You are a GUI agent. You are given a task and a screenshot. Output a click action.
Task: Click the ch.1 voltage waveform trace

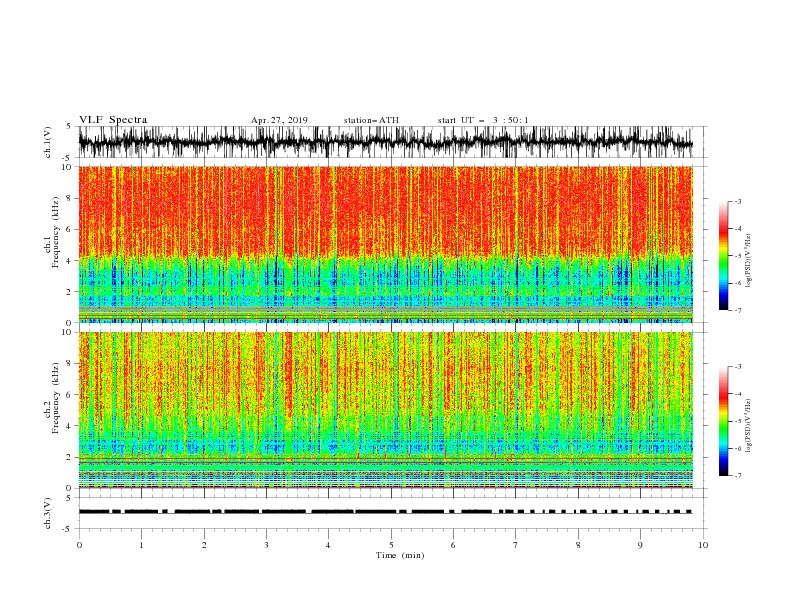(385, 142)
